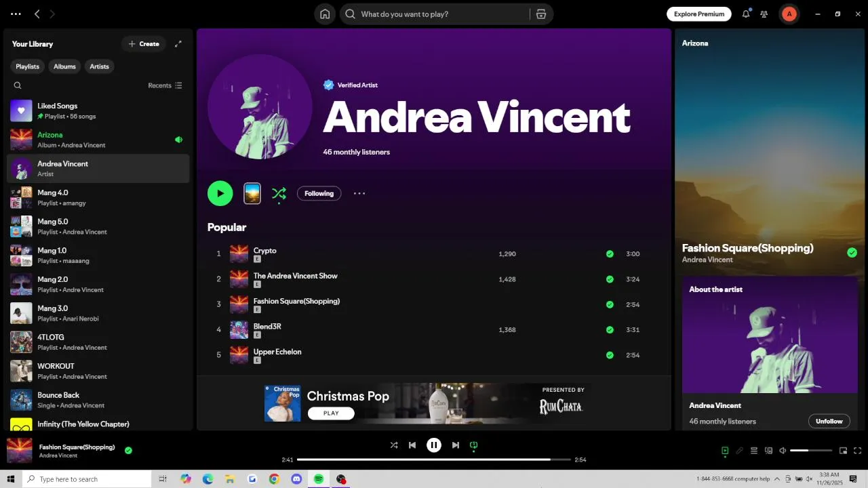Toggle saved checkmark in Now Playing panel
Image resolution: width=868 pixels, height=488 pixels.
click(x=852, y=253)
